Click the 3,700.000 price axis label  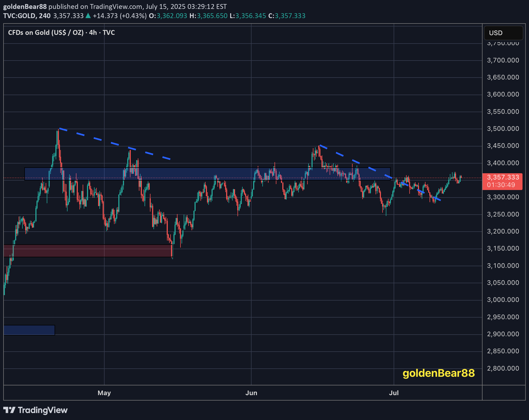503,60
